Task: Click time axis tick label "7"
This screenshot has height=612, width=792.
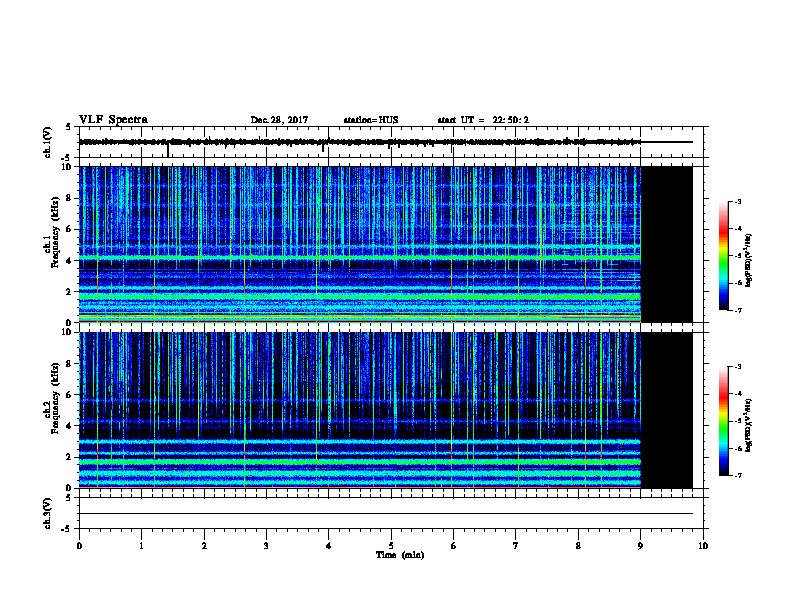Action: coord(516,545)
